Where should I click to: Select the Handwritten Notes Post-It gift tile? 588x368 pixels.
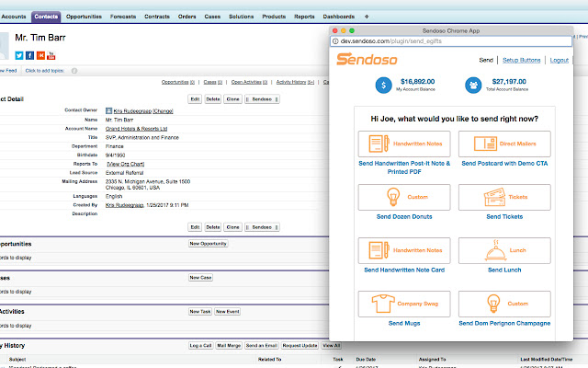coord(404,144)
